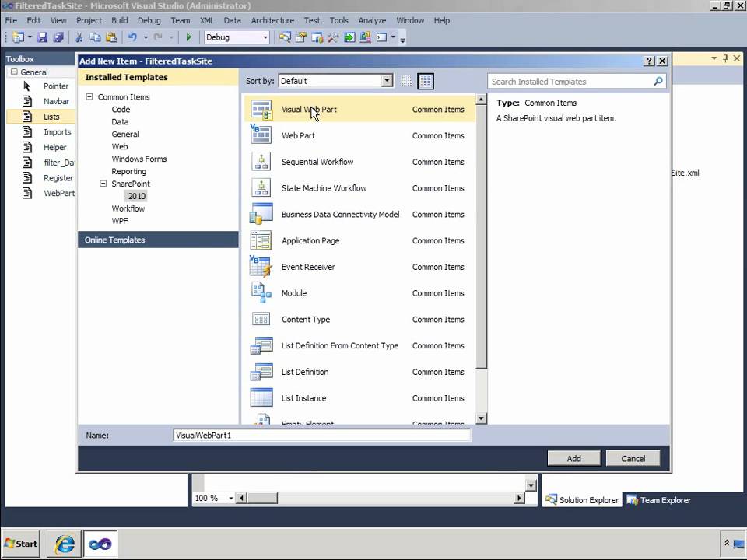Click the Save All toolbar icon
Screen dimensions: 747x560
click(x=58, y=37)
